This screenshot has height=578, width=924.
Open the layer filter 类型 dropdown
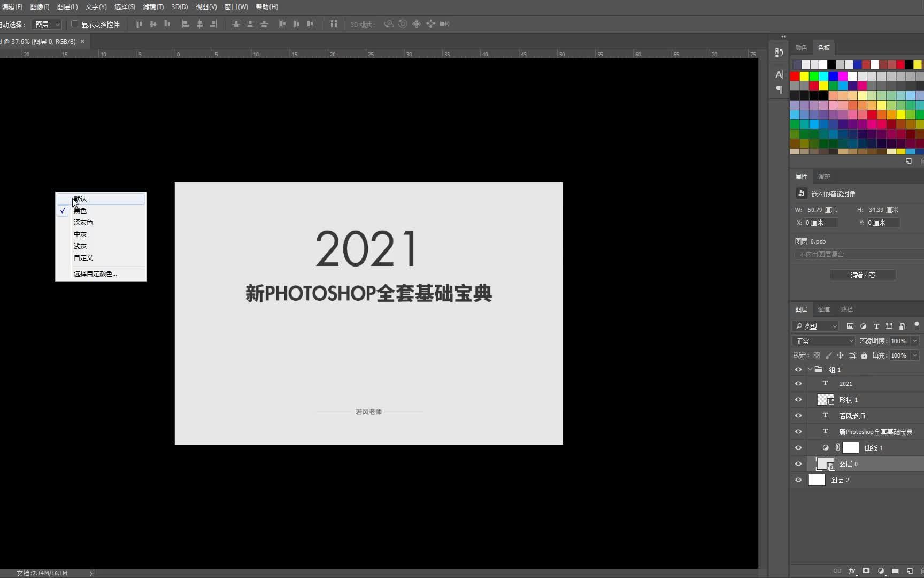pos(816,326)
